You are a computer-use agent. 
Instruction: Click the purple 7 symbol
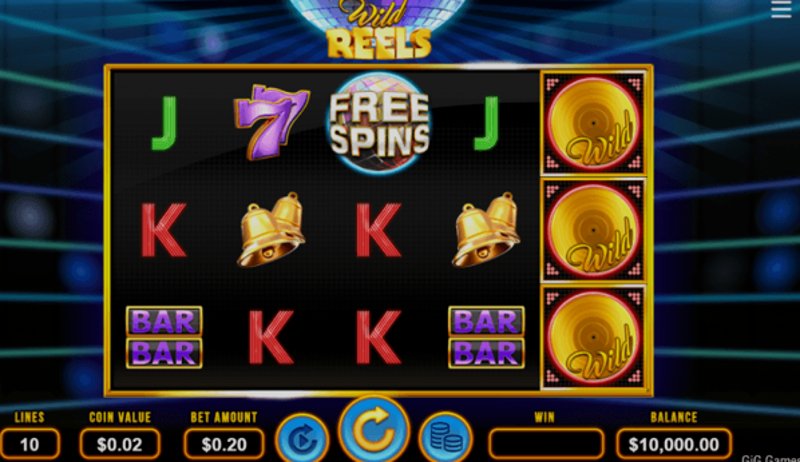point(270,122)
